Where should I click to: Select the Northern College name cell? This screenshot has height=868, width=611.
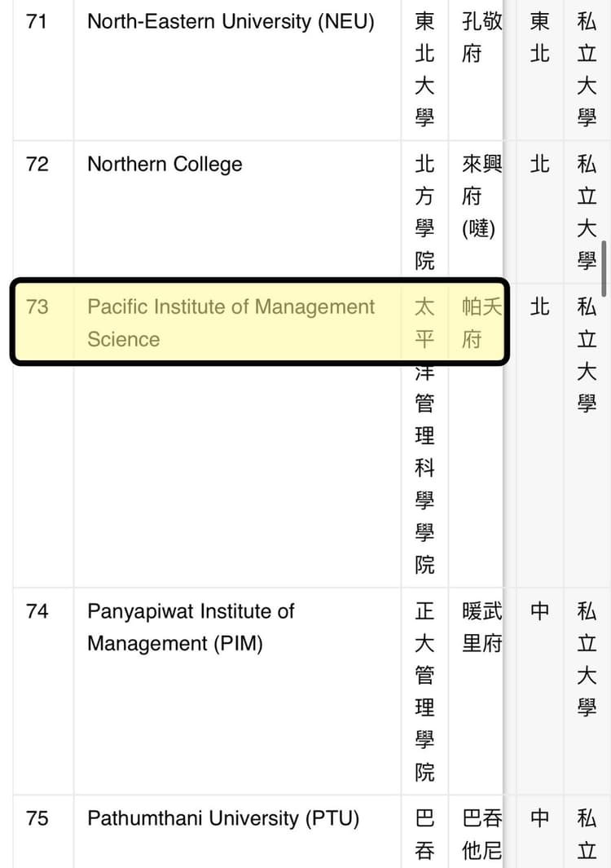165,164
